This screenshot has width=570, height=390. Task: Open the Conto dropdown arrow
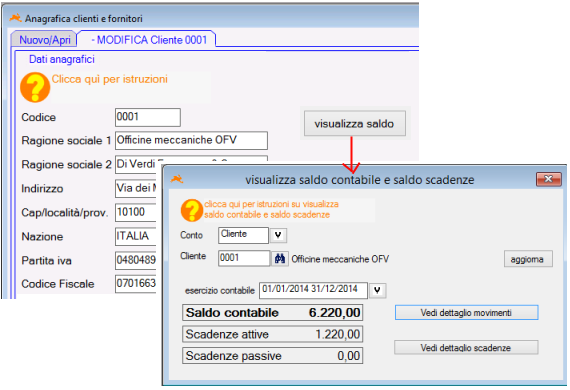(x=278, y=235)
